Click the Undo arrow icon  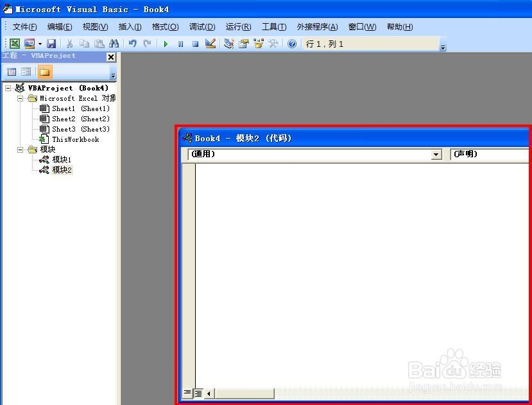pos(132,44)
